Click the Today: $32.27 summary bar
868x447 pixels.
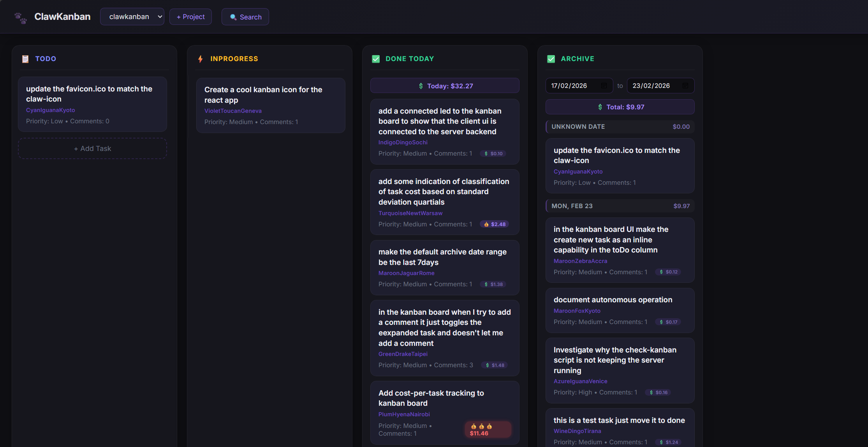[445, 86]
